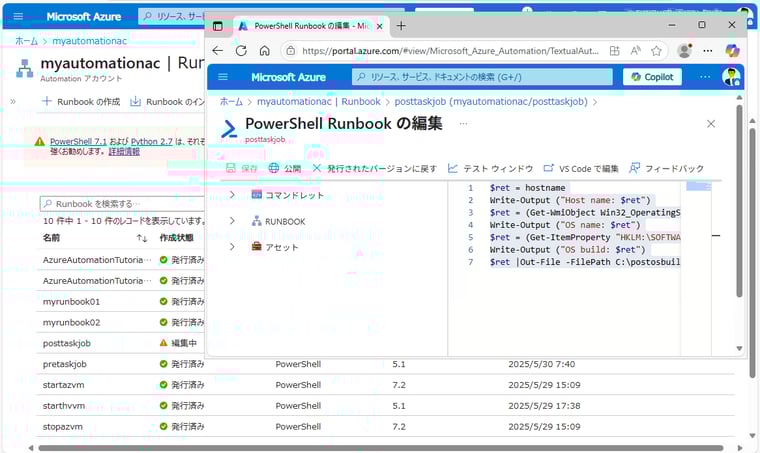Expand the コマンドレット tree node
The width and height of the screenshot is (760, 453).
[232, 195]
